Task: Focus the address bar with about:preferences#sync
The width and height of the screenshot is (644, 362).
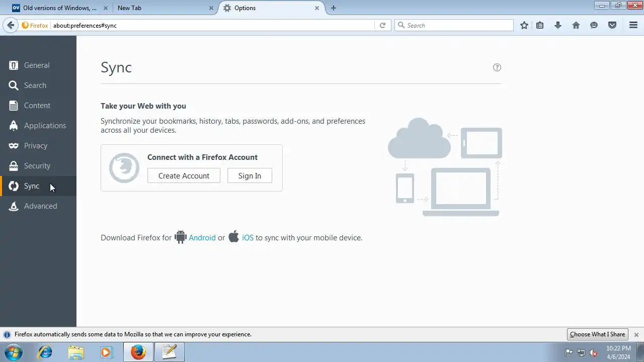Action: pyautogui.click(x=213, y=25)
